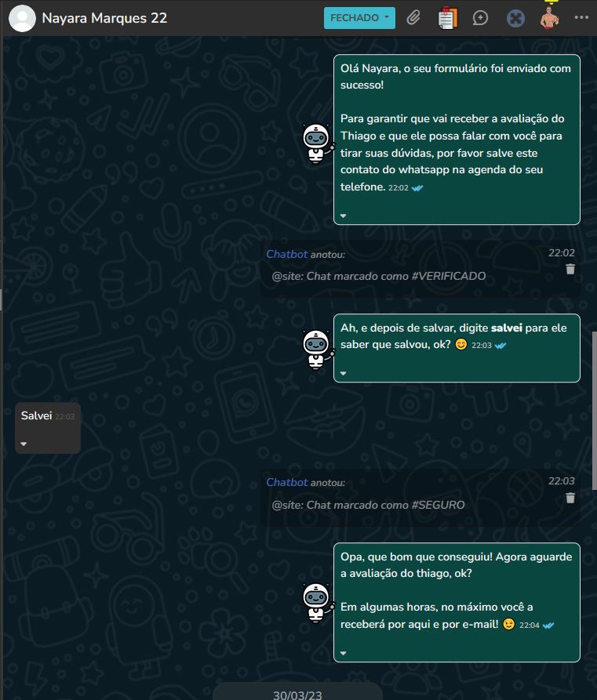
Task: Click the Chatbot link at 22:03 note
Action: 287,482
